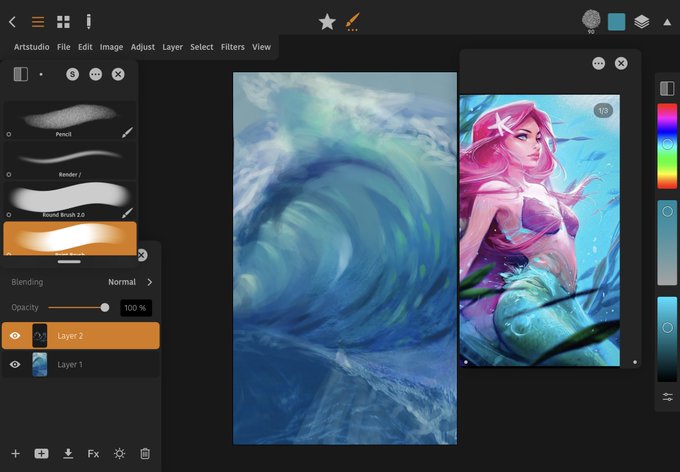Open color sliders settings icon
This screenshot has height=472, width=680.
coord(667,397)
